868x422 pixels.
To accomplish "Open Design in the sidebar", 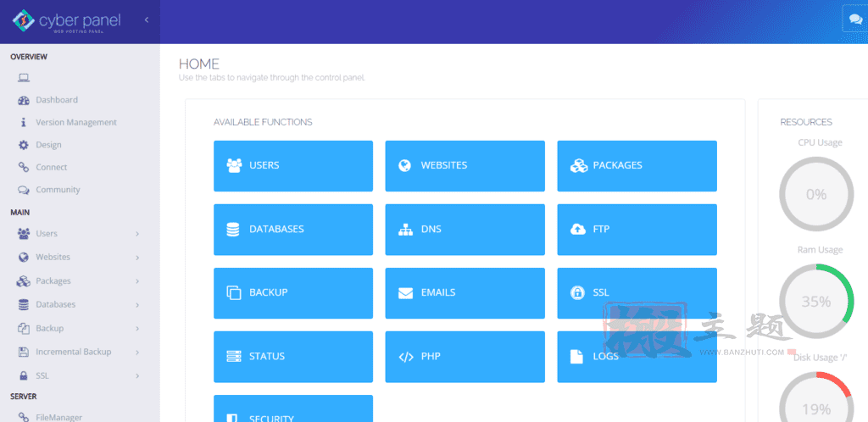I will pyautogui.click(x=48, y=145).
